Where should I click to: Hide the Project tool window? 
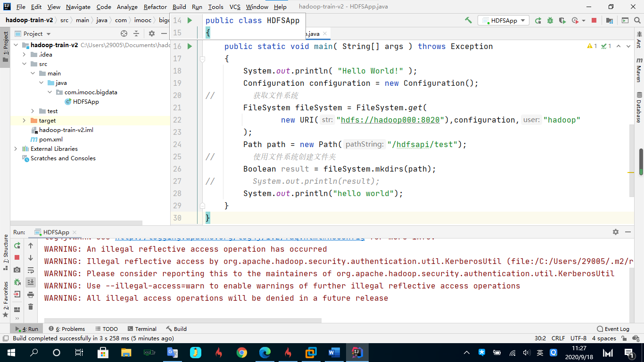coord(164,33)
